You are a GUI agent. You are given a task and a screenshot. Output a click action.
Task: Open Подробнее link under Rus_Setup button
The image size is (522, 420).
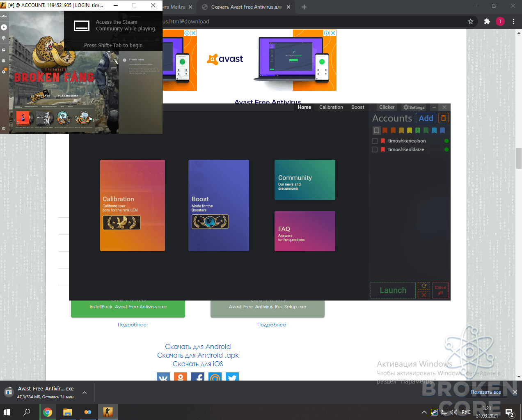click(272, 325)
